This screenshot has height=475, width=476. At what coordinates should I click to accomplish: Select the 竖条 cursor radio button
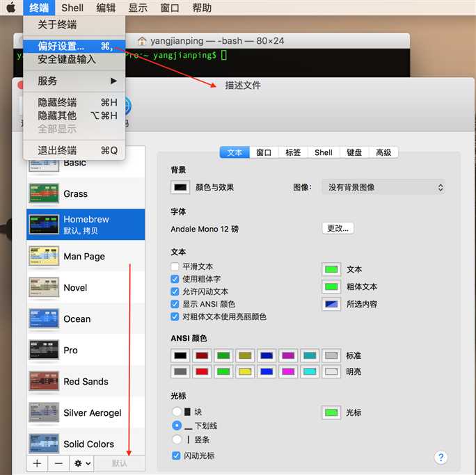click(177, 440)
